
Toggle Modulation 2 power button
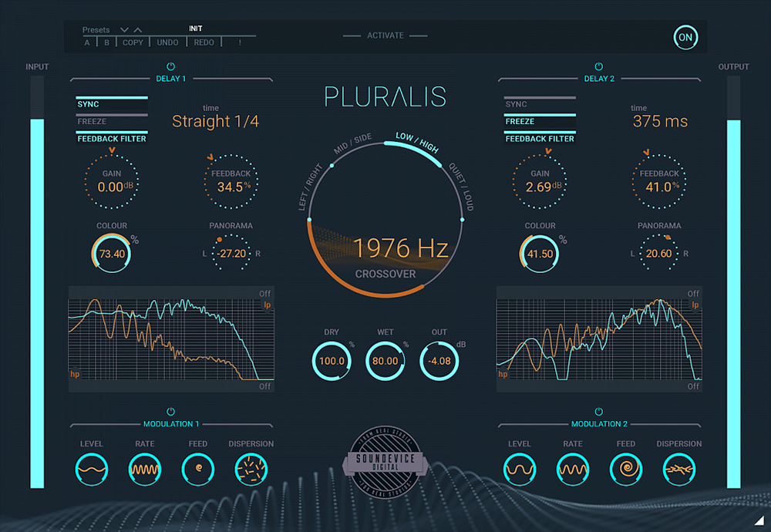tap(598, 412)
